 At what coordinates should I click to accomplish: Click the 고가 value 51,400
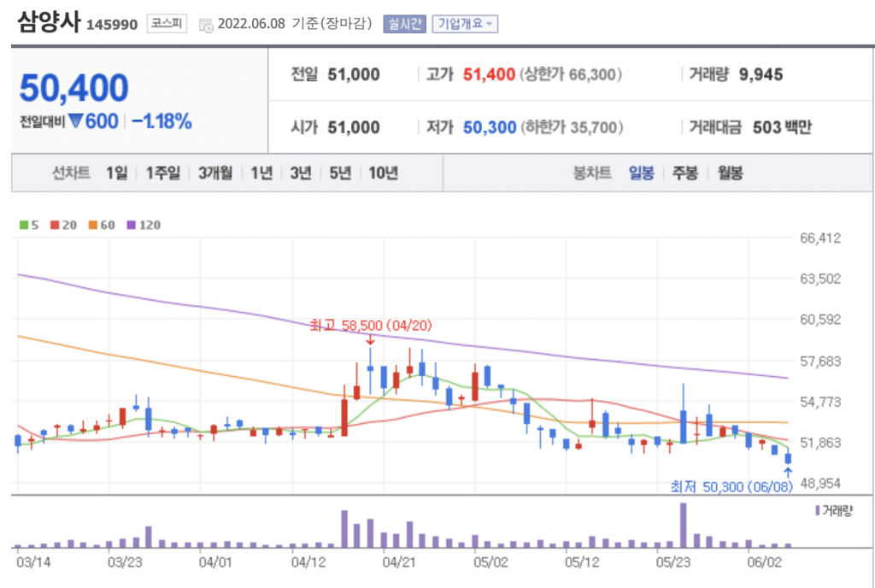tap(489, 74)
